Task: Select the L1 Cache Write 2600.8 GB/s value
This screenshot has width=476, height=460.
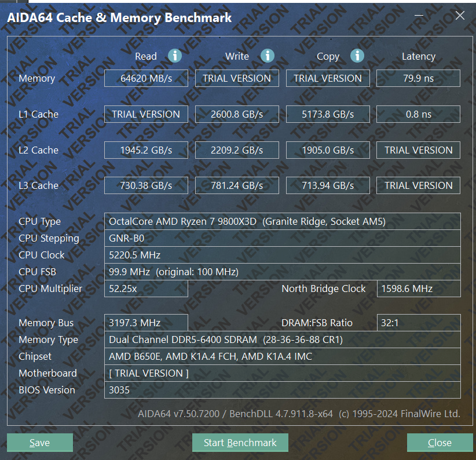Action: (237, 114)
